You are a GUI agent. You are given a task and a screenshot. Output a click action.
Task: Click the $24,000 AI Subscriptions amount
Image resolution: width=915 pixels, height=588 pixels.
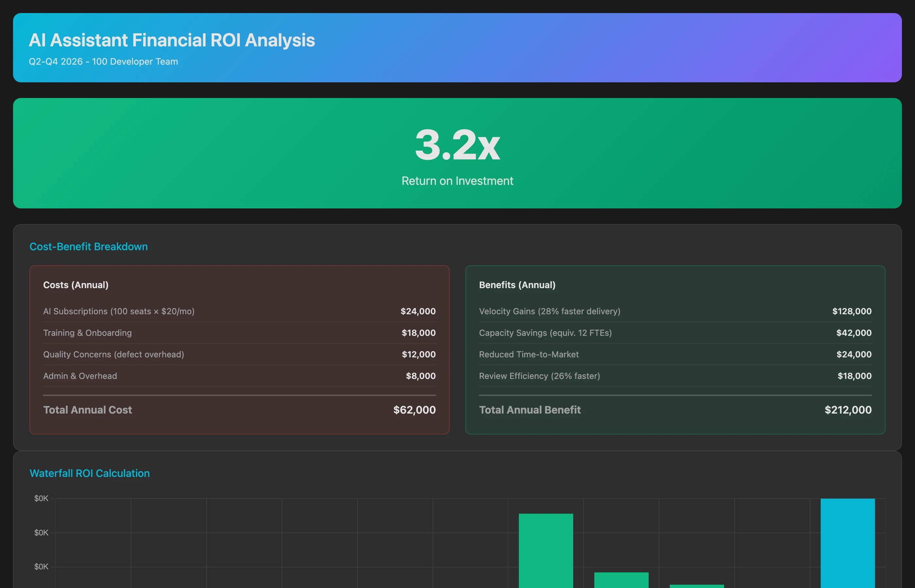tap(418, 311)
